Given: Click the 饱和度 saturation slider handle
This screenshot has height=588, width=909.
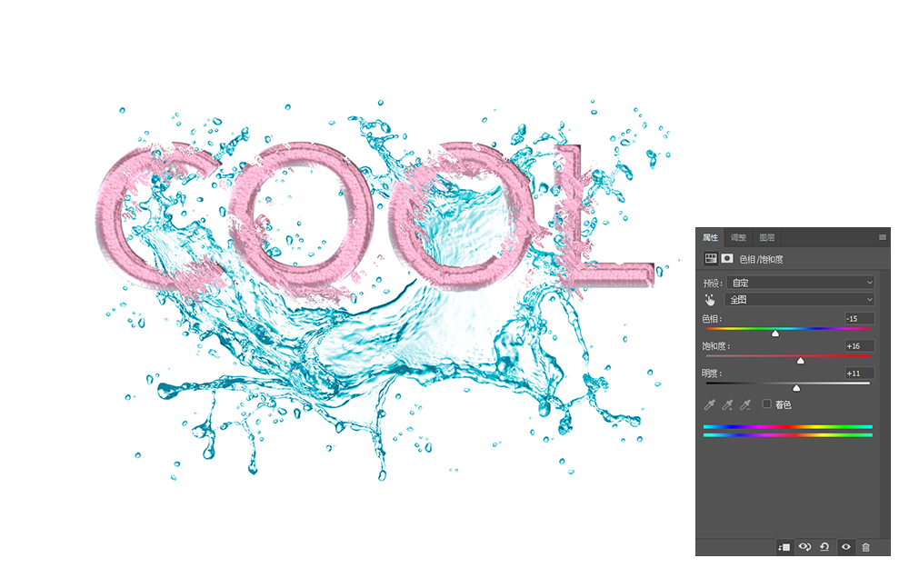Looking at the screenshot, I should point(801,361).
